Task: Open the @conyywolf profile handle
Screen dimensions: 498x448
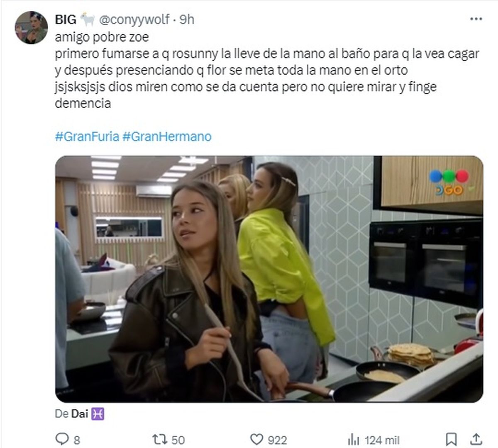Action: (x=134, y=19)
